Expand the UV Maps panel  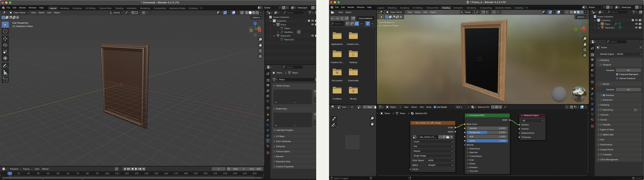click(280, 136)
